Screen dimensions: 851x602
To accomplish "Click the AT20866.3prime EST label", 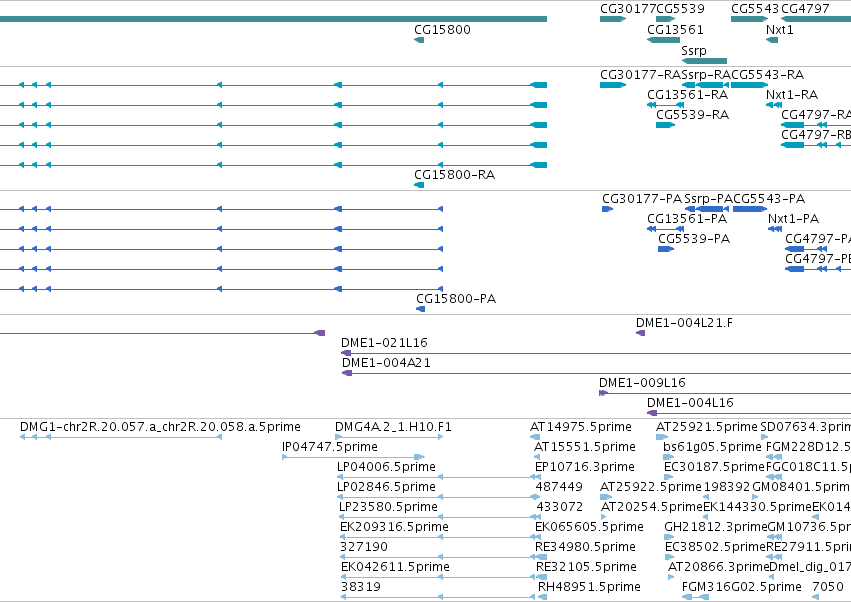I will coord(719,567).
